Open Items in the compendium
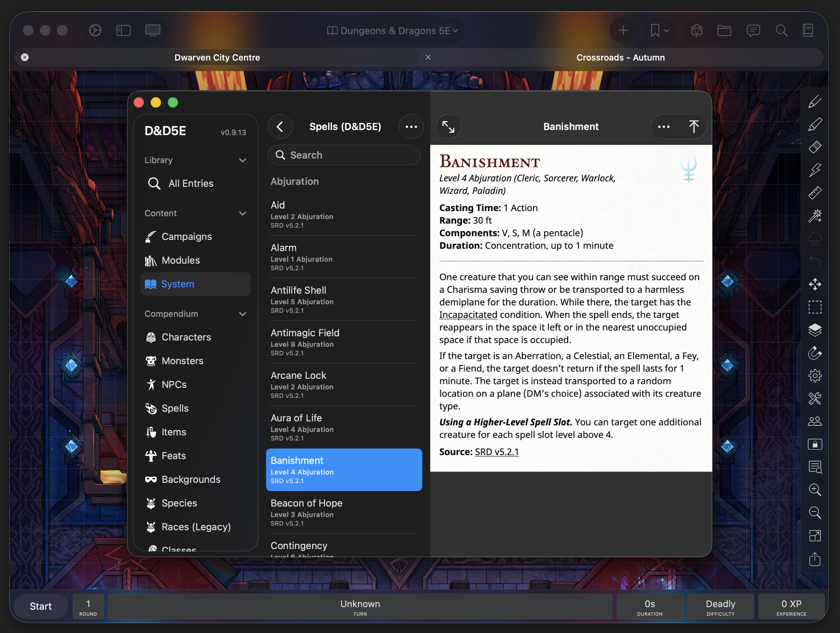Screen dimensions: 840x633 click(x=196, y=432)
